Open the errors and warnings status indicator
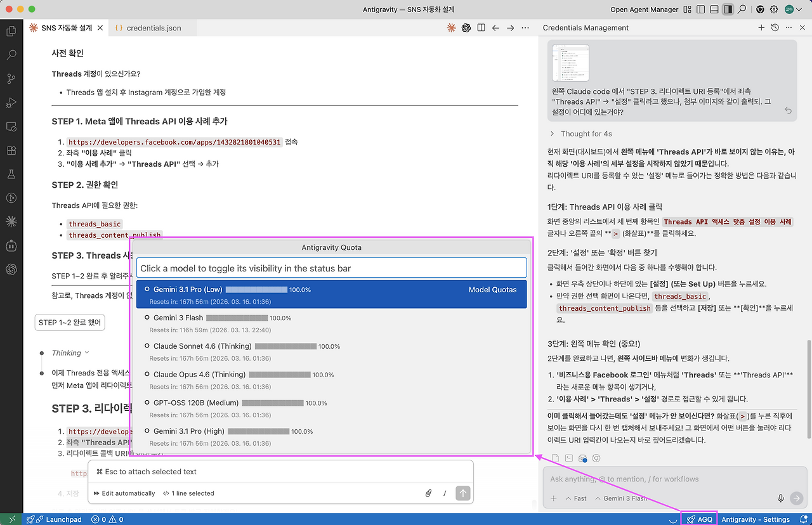Image resolution: width=812 pixels, height=525 pixels. click(x=107, y=519)
